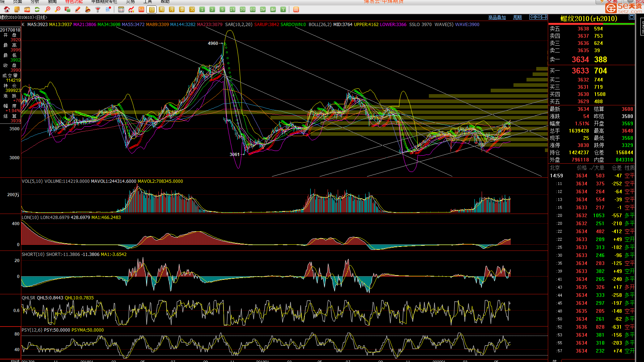Image resolution: width=644 pixels, height=362 pixels.
Task: Click the 买一 bid price 3633
Action: 580,71
